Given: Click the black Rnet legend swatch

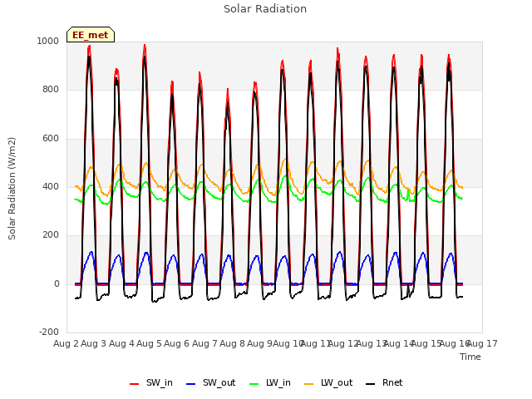Looking at the screenshot, I should point(371,384).
